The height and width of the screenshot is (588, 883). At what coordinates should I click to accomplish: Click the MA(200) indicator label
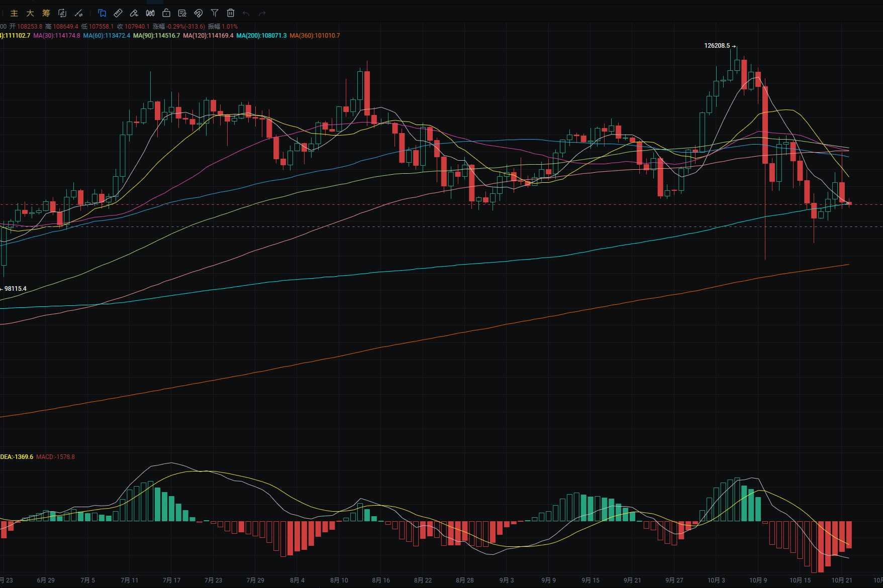261,36
